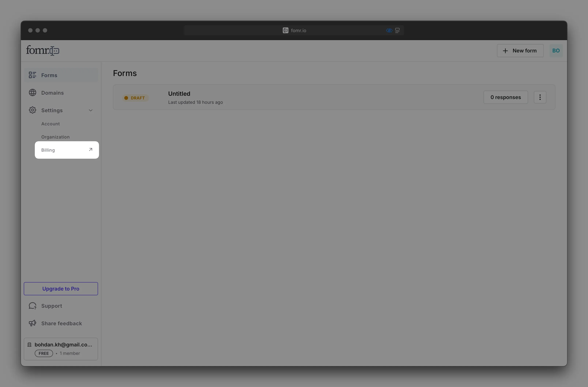Toggle the privacy eye icon in address bar

389,30
